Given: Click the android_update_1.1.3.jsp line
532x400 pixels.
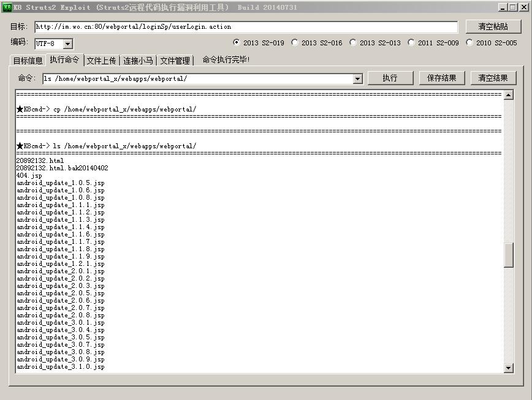Looking at the screenshot, I should (61, 220).
